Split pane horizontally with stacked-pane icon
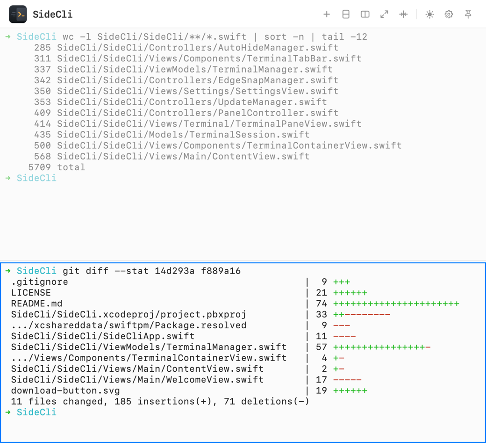 click(x=346, y=14)
